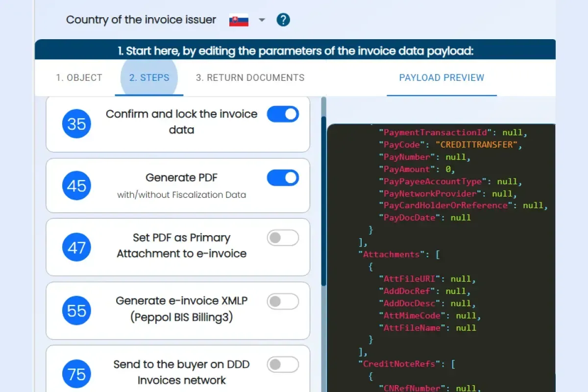Viewport: 588px width, 392px height.
Task: Click the Generate PDF step card text
Action: 181,178
